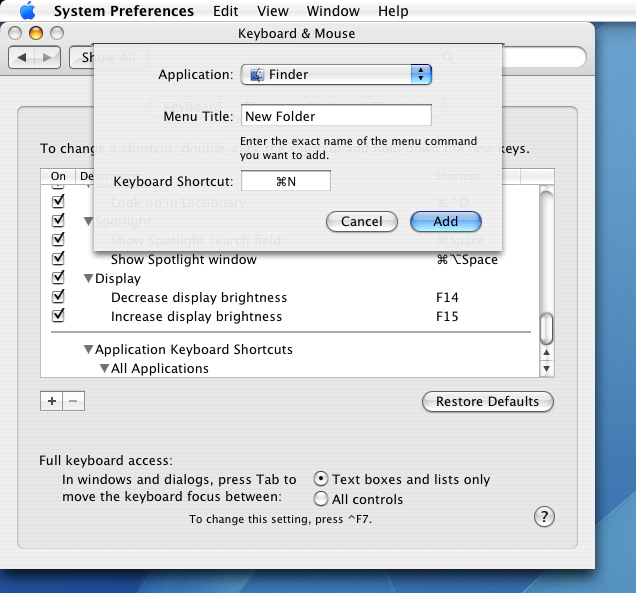
Task: Click the F15 shortcut value
Action: (x=447, y=316)
